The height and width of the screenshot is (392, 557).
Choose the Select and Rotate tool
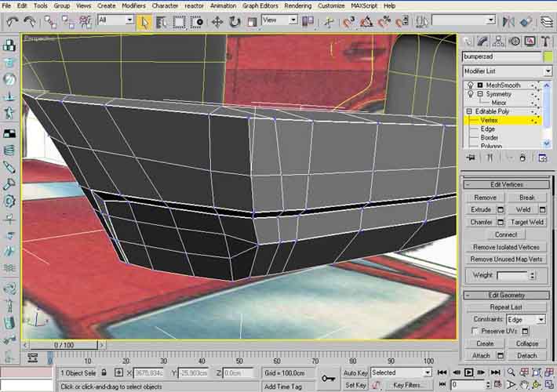(x=234, y=22)
